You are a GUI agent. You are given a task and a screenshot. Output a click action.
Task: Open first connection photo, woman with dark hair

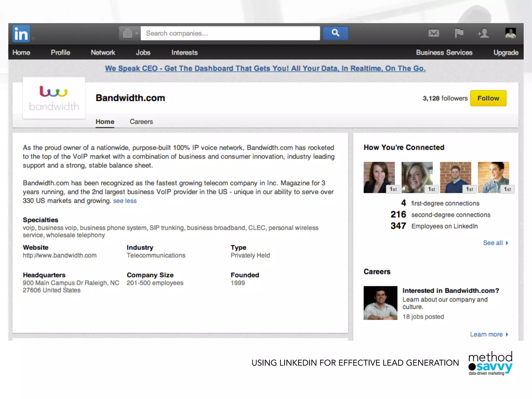click(x=379, y=177)
